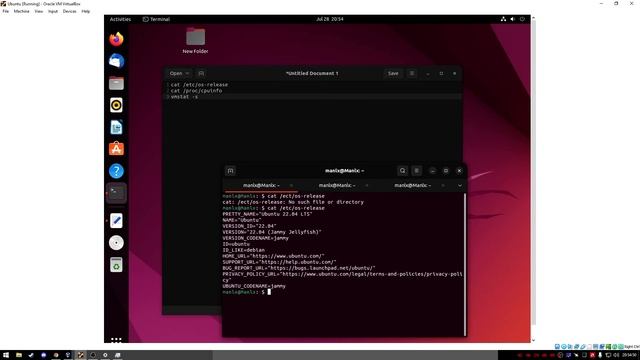Open the Terminal app menu in top bar
The image size is (640, 360).
(156, 19)
